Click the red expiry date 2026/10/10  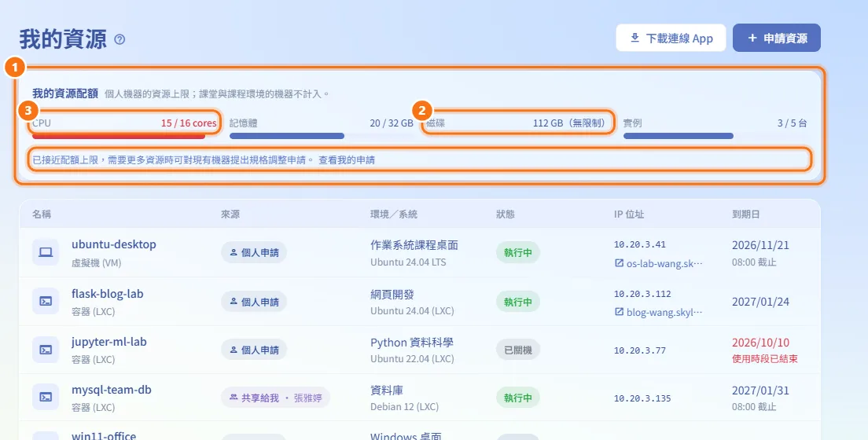760,343
